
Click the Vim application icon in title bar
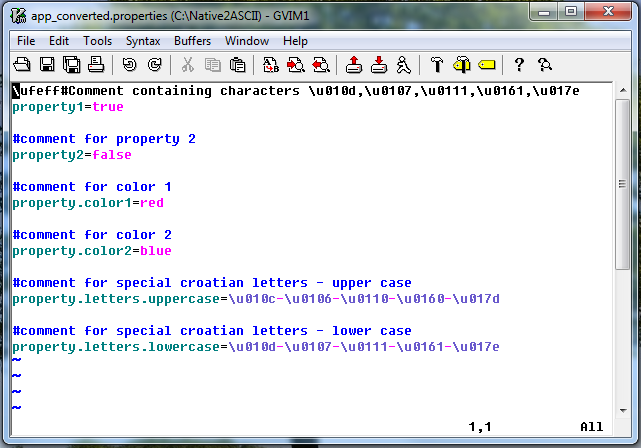18,16
